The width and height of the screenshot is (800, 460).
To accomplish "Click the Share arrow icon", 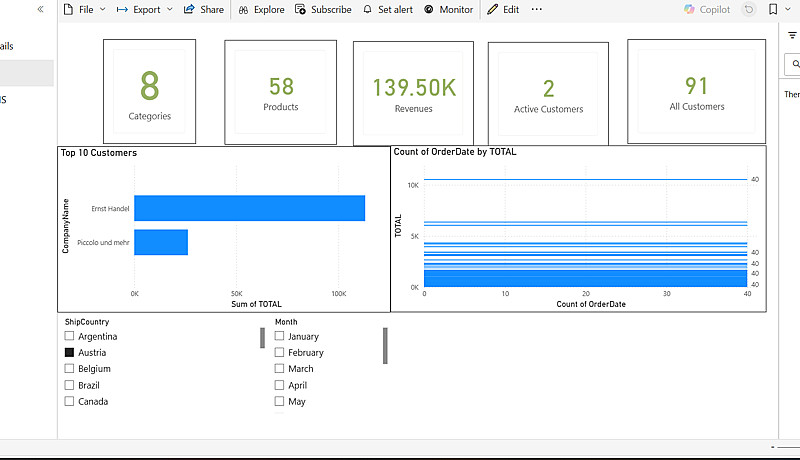I will (x=189, y=9).
